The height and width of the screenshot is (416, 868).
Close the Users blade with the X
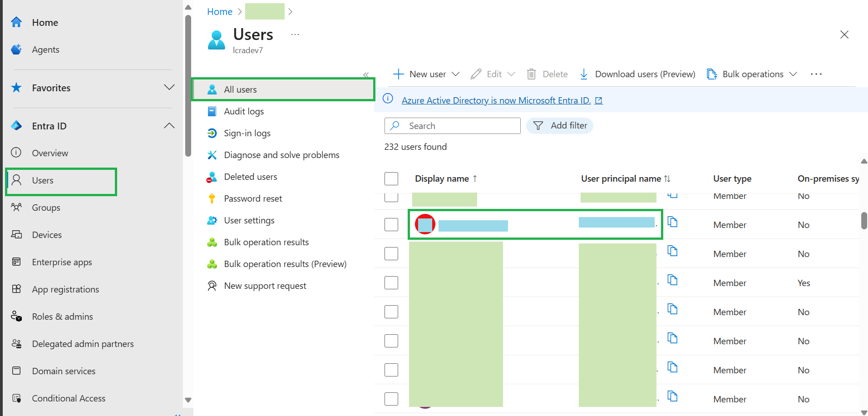coord(844,35)
